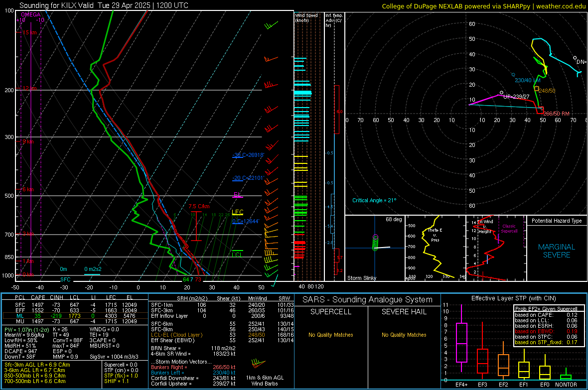Click the '-30 C=26918' level label
This screenshot has width=588, height=390.
(x=248, y=155)
